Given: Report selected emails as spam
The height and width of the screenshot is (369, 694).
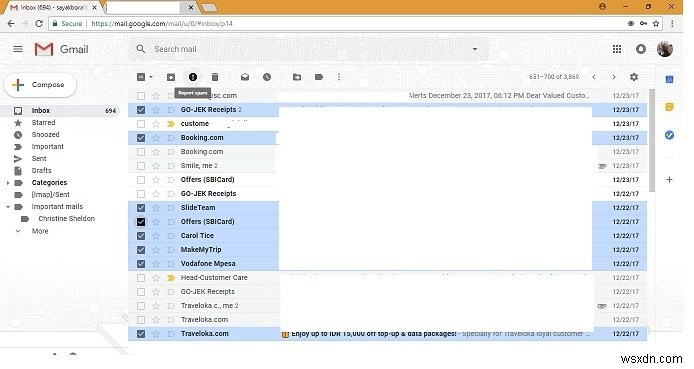Looking at the screenshot, I should (x=193, y=77).
